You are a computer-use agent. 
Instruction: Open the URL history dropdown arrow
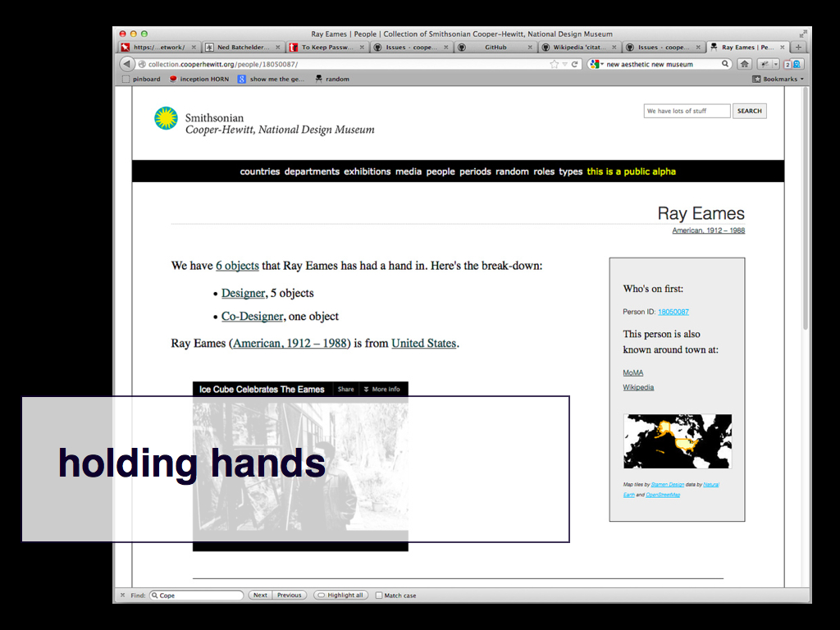564,64
